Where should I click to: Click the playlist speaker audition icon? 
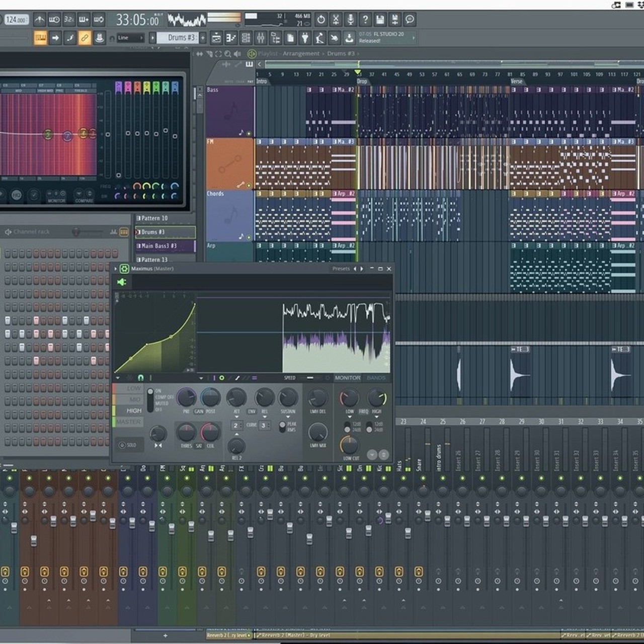point(237,54)
